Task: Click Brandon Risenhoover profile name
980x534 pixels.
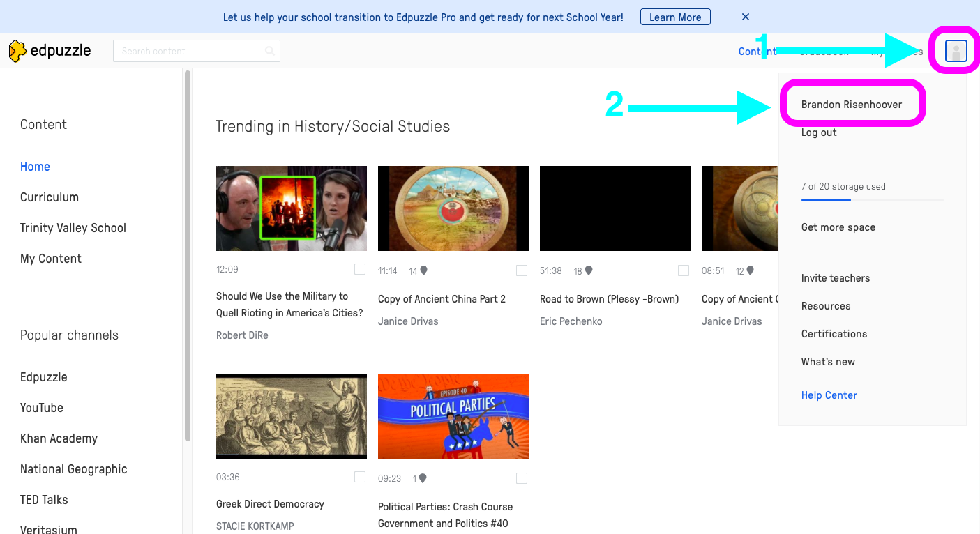Action: [x=852, y=105]
